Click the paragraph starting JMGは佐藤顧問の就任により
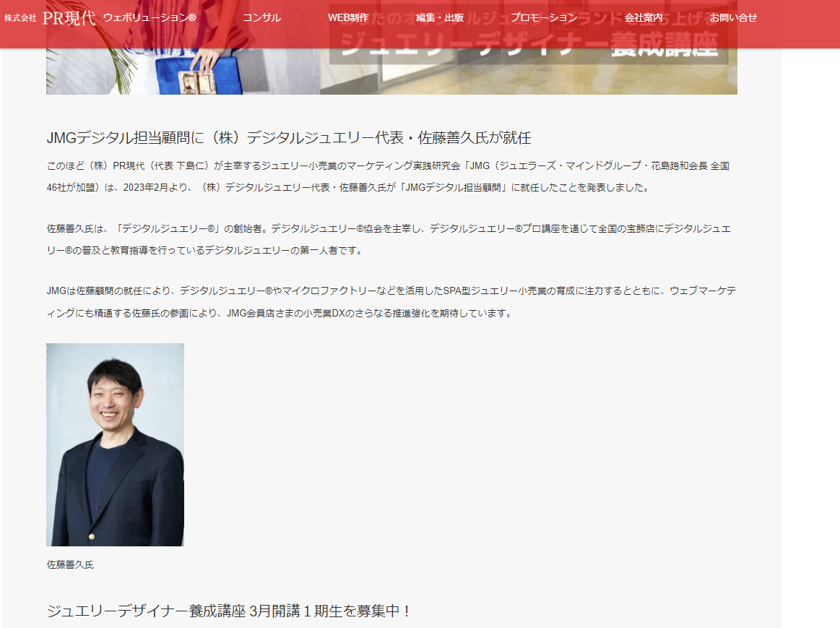Image resolution: width=840 pixels, height=628 pixels. pyautogui.click(x=391, y=301)
